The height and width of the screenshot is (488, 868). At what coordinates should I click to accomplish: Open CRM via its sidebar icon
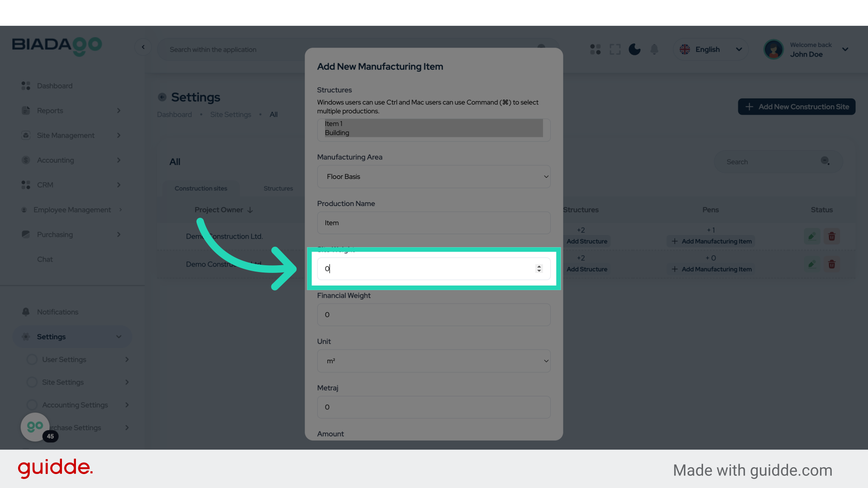tap(25, 185)
